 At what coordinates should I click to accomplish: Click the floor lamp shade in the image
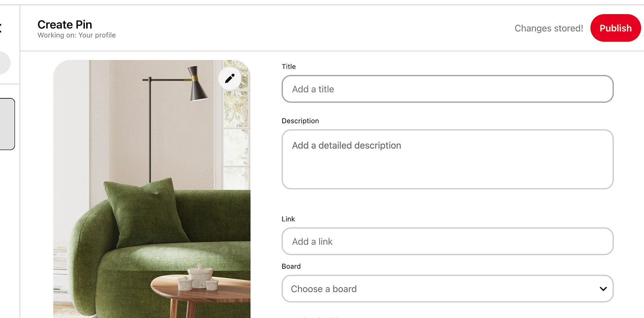coord(198,85)
